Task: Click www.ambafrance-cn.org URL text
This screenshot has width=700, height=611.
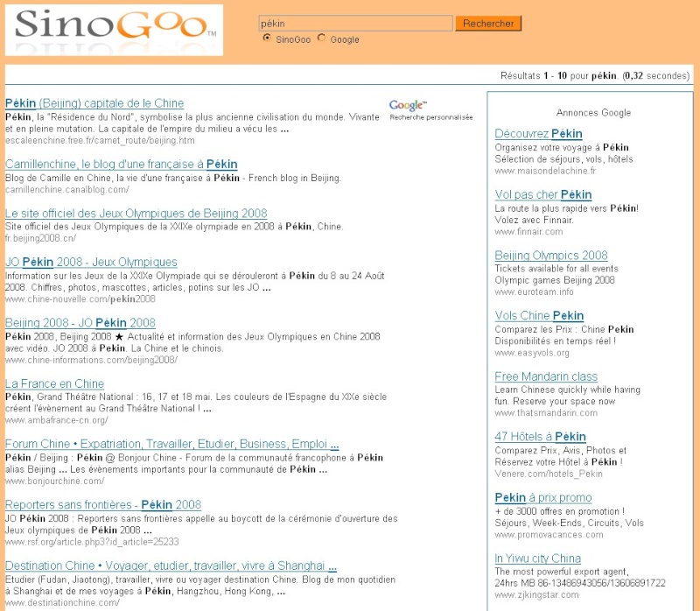Action: tap(56, 420)
